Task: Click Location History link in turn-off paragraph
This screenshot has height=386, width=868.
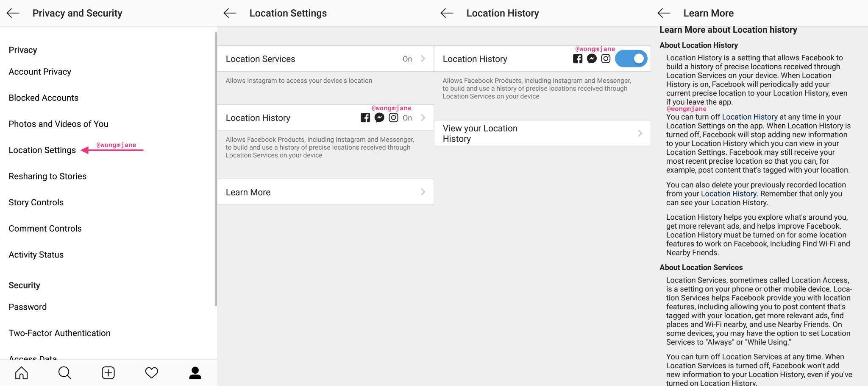Action: point(749,117)
